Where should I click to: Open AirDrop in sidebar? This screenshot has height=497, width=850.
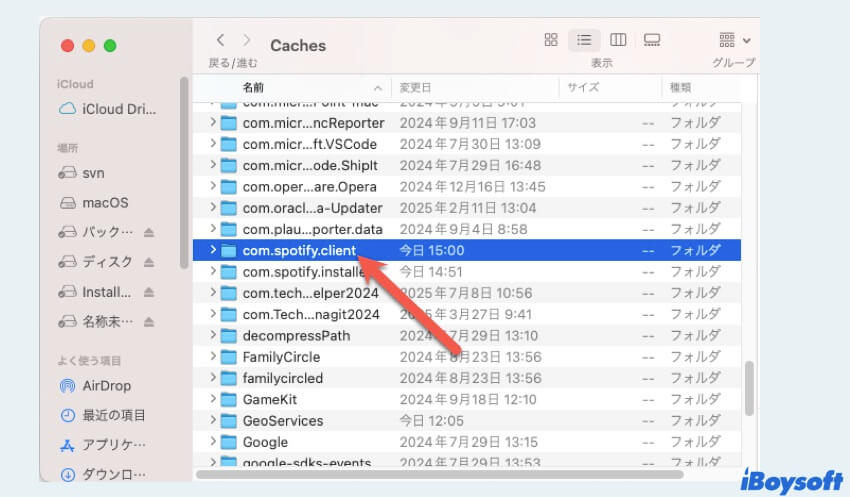tap(95, 386)
